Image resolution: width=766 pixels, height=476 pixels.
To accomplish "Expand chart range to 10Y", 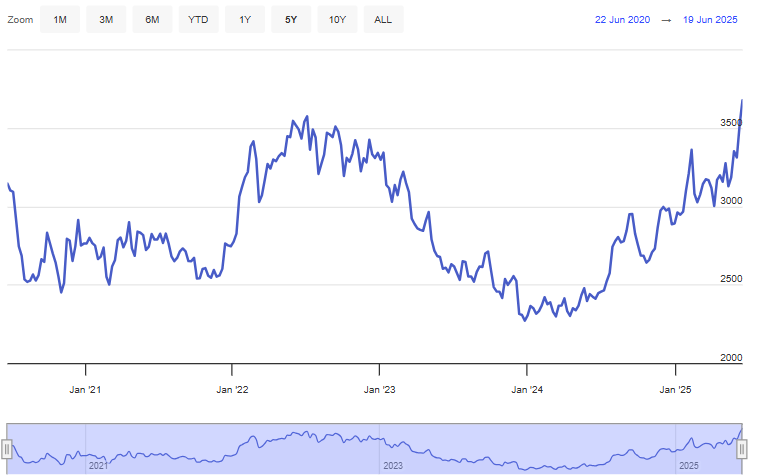I will tap(337, 20).
